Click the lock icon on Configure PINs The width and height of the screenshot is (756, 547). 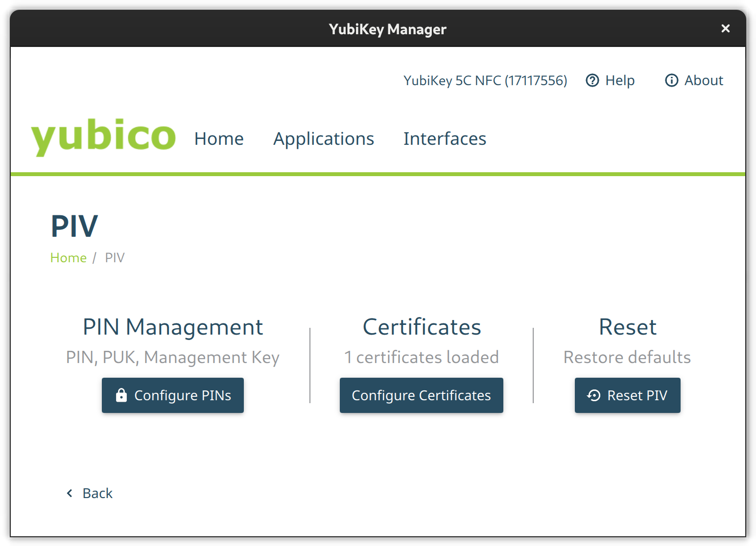[121, 395]
